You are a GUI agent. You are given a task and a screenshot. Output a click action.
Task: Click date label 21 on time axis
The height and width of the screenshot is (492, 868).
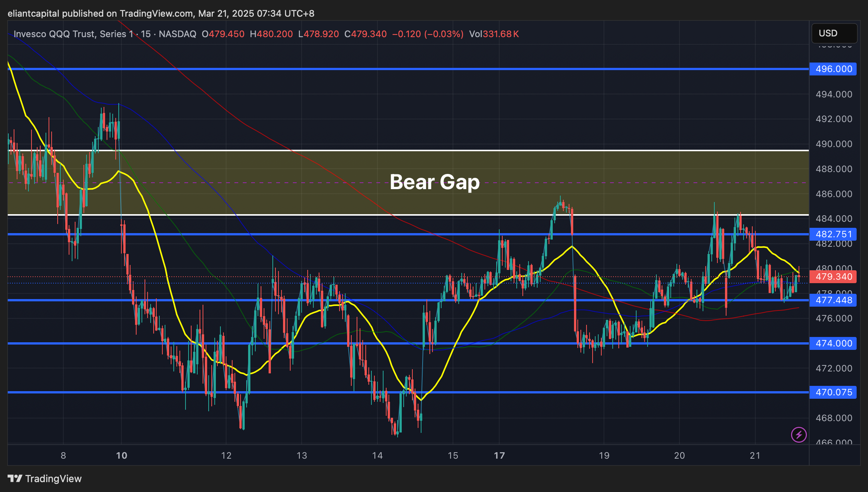[755, 456]
